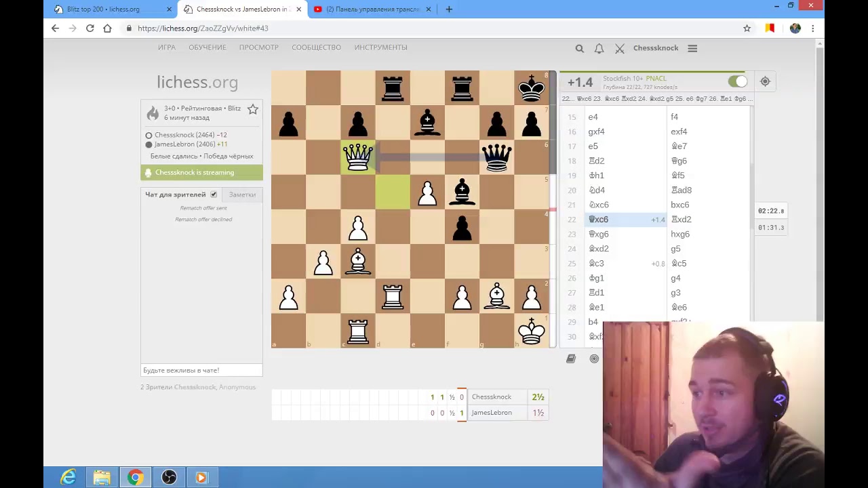
Task: Open the lichess search magnifier
Action: (x=579, y=48)
